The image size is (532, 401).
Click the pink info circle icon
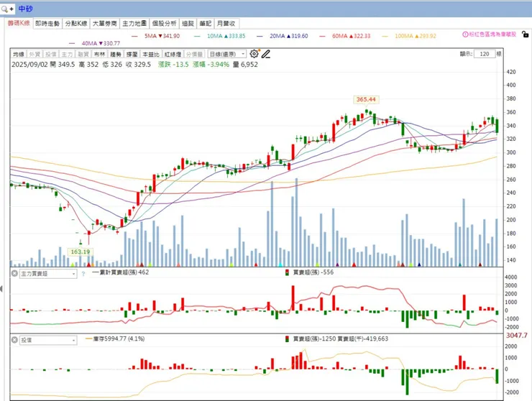click(465, 34)
